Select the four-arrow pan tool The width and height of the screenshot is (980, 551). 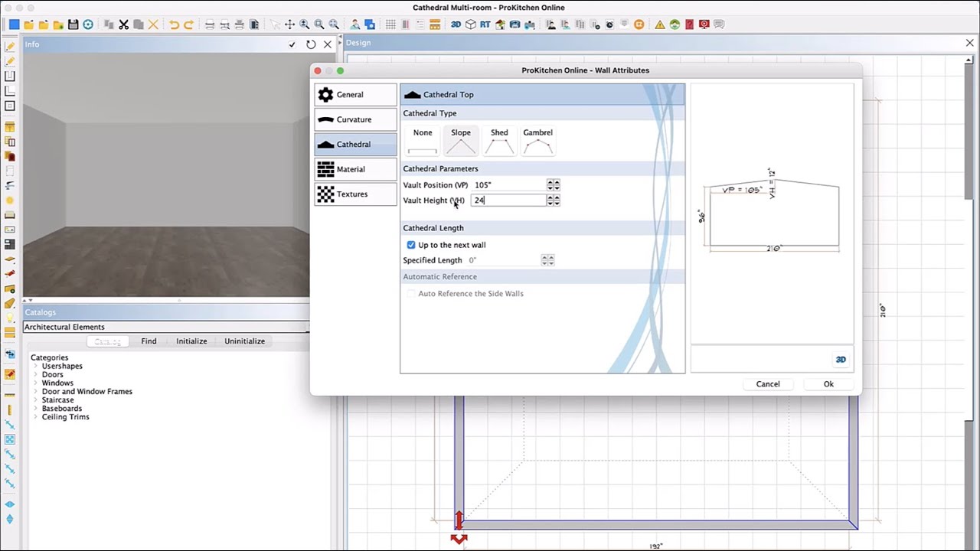[289, 24]
